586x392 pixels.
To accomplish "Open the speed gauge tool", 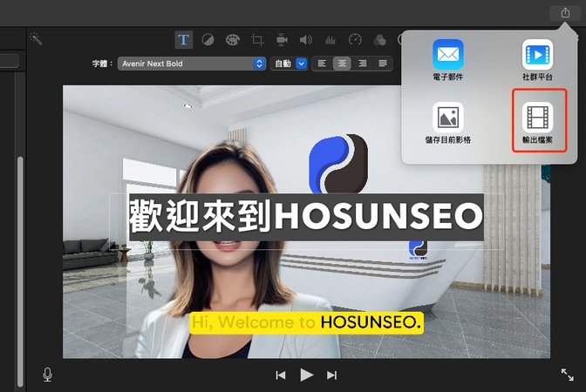I will 355,40.
